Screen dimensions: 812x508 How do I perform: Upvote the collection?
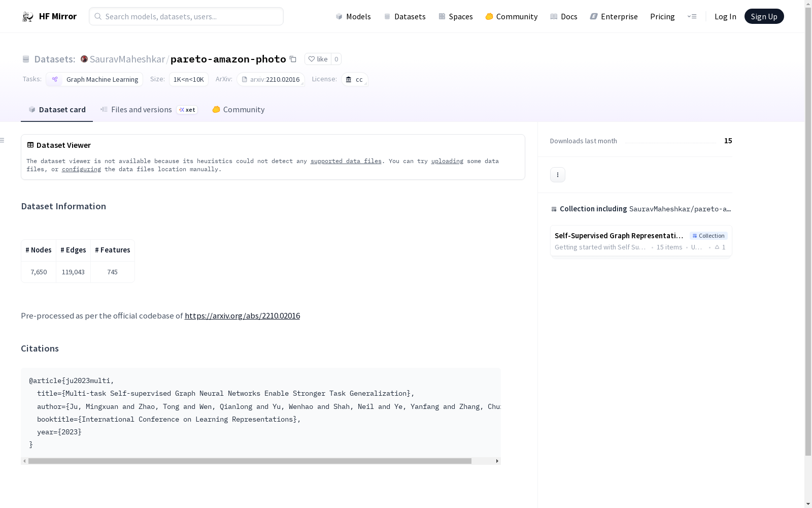click(x=720, y=247)
